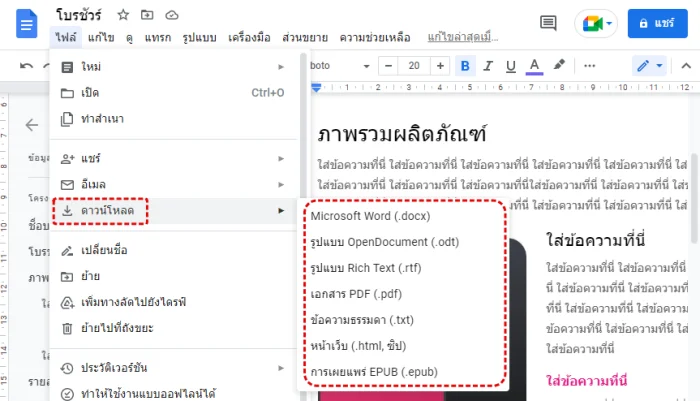Image resolution: width=700 pixels, height=401 pixels.
Task: Select อีเมล in the File menu
Action: point(173,184)
